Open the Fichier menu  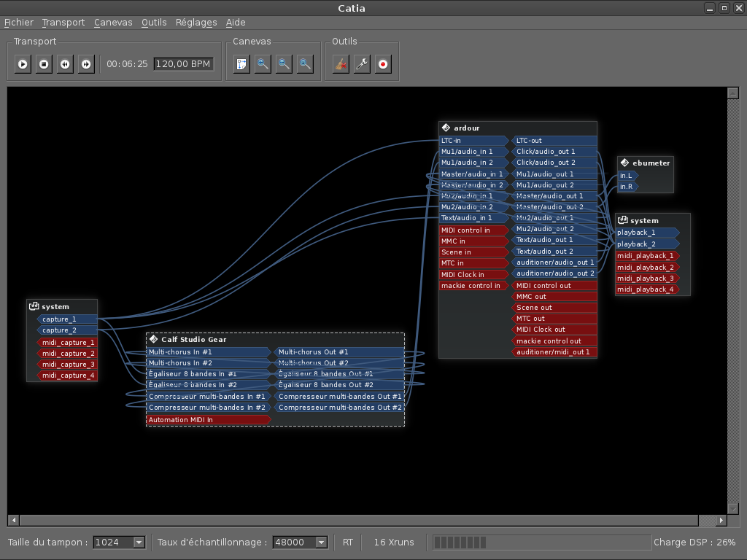click(19, 23)
